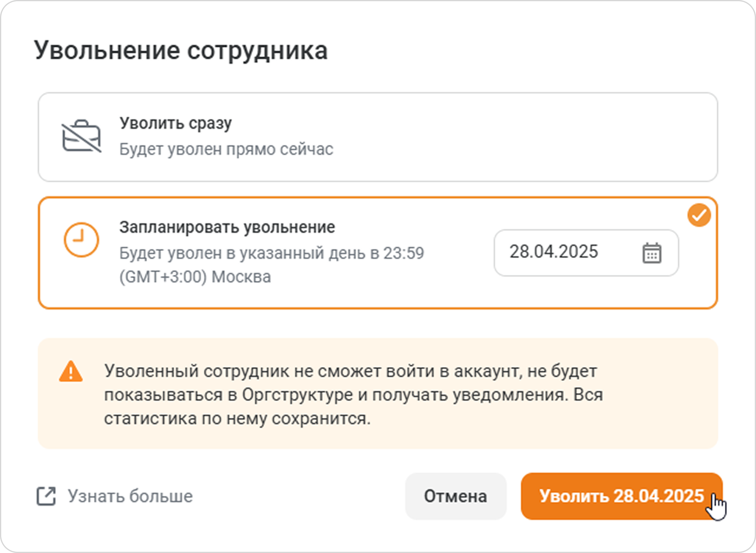The height and width of the screenshot is (553, 756).
Task: Select the "Уволить сразу" option card
Action: [378, 137]
